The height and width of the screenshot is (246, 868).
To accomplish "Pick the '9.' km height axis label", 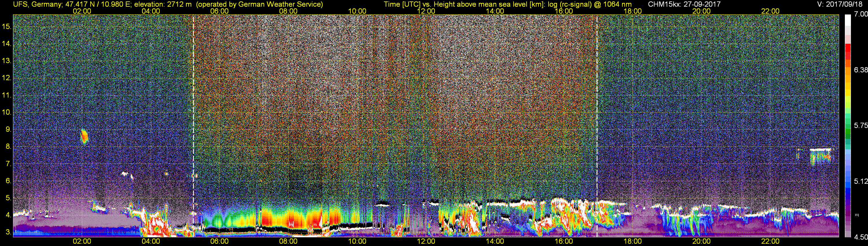I will tap(8, 129).
